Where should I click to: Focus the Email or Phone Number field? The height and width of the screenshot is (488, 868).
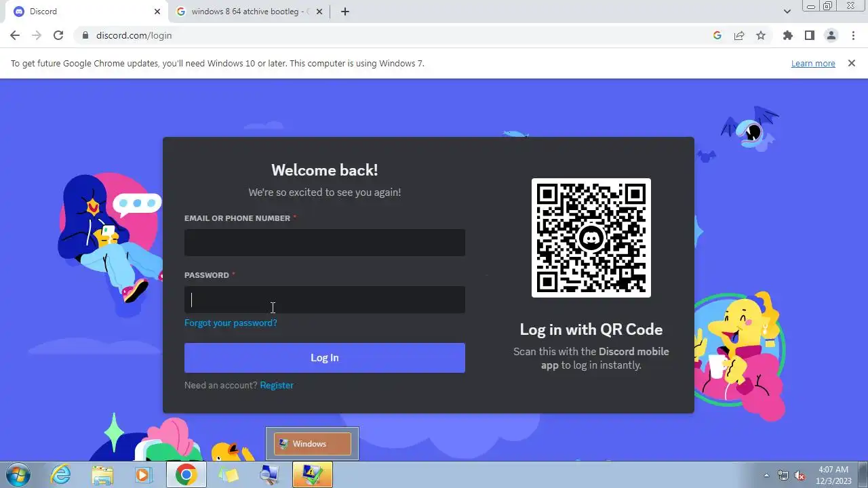point(324,243)
